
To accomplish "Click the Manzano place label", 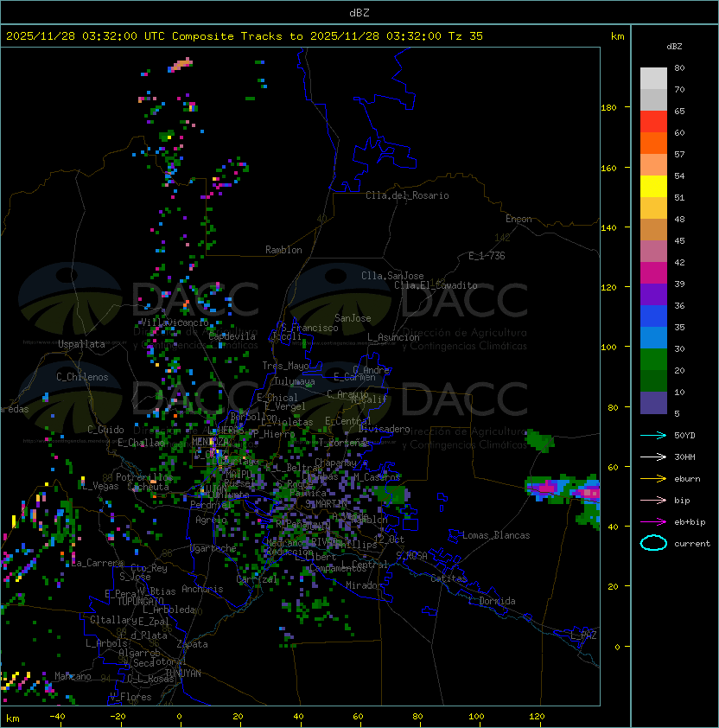I will point(73,676).
